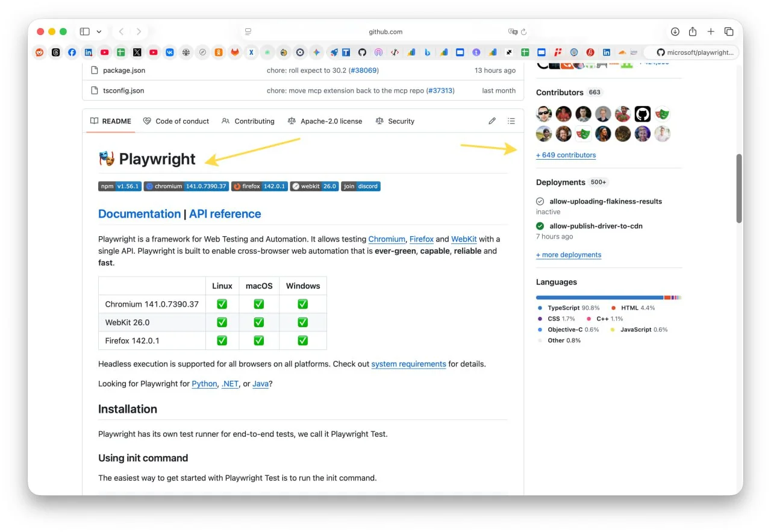Click the translate icon in address bar
The image size is (771, 532).
(512, 31)
